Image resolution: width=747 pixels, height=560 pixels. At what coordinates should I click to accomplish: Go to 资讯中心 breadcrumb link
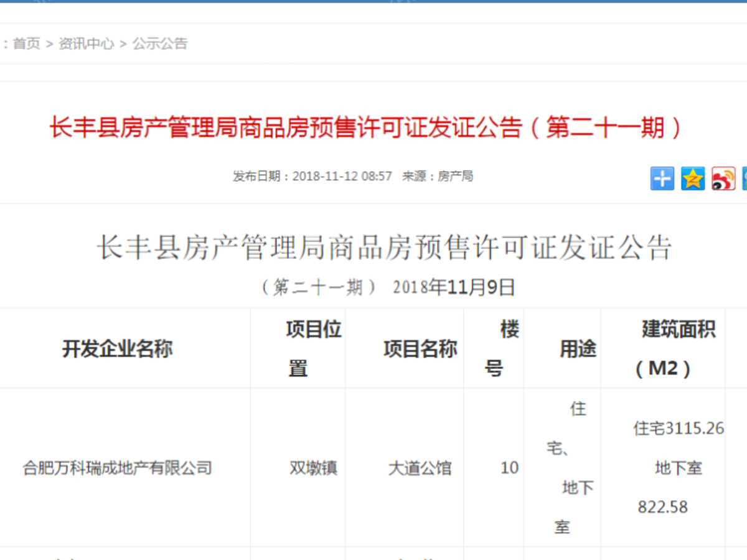coord(87,44)
